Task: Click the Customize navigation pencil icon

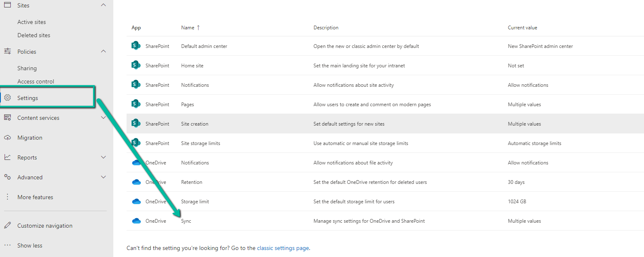Action: (7, 226)
